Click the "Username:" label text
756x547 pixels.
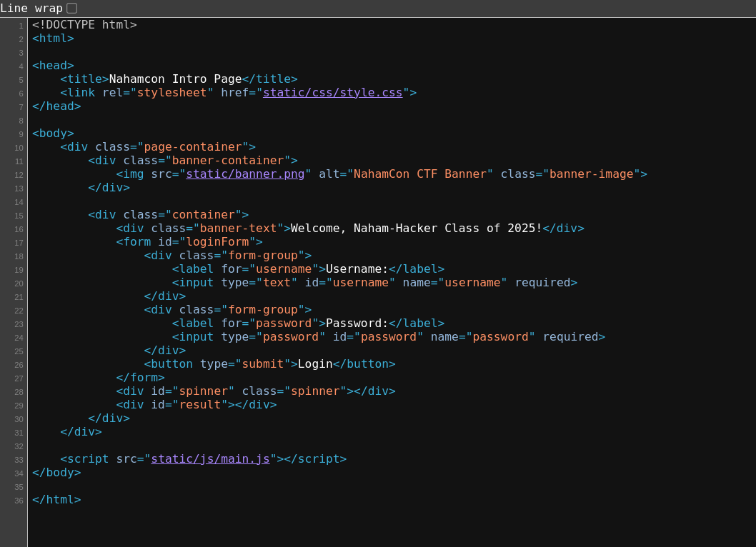tap(357, 269)
